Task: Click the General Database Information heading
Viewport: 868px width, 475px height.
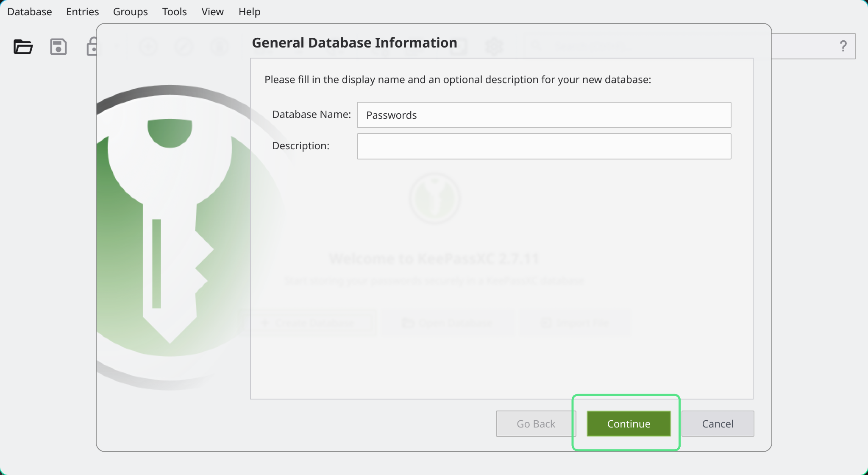Action: click(x=354, y=43)
